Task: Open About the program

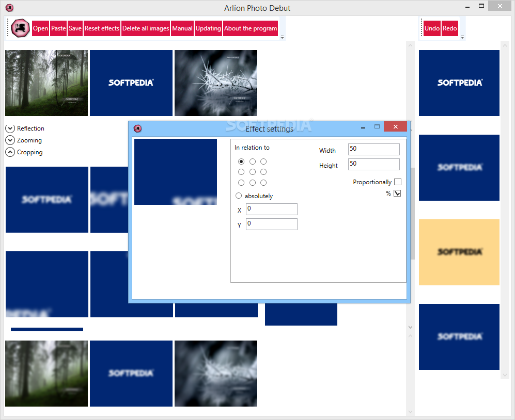Action: click(x=251, y=28)
